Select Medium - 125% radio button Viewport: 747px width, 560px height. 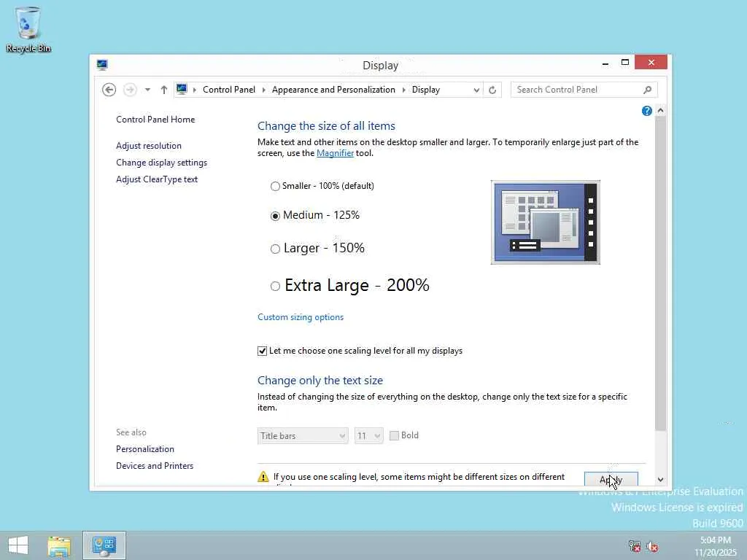[x=275, y=216]
